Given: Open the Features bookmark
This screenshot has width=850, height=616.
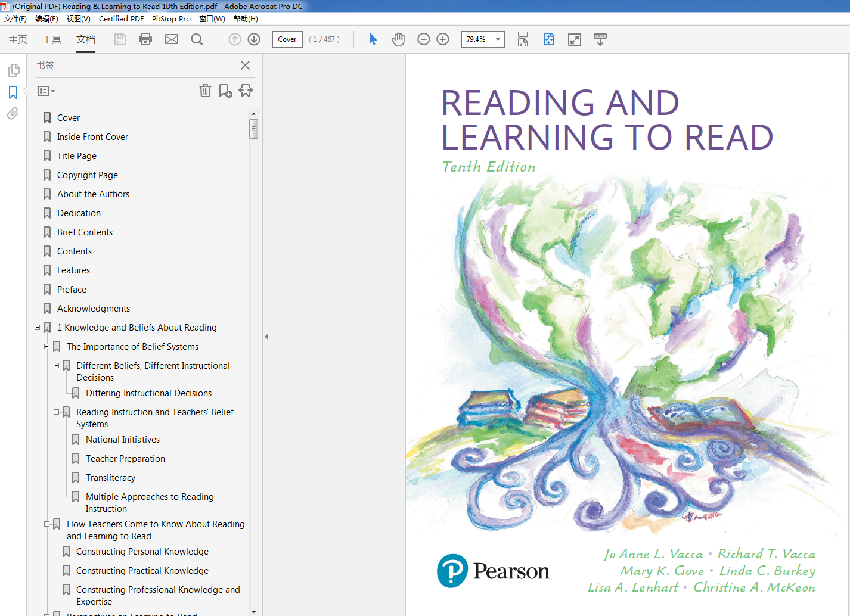Looking at the screenshot, I should 73,270.
